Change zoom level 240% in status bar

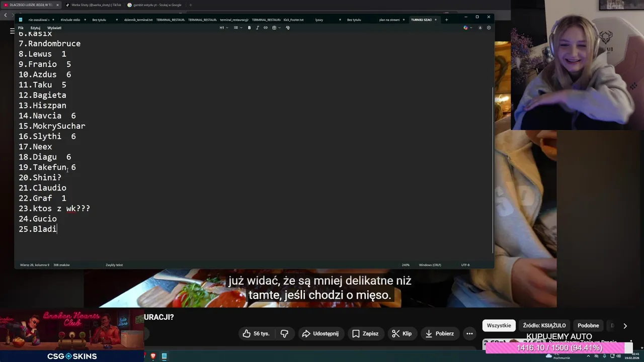[x=406, y=265]
